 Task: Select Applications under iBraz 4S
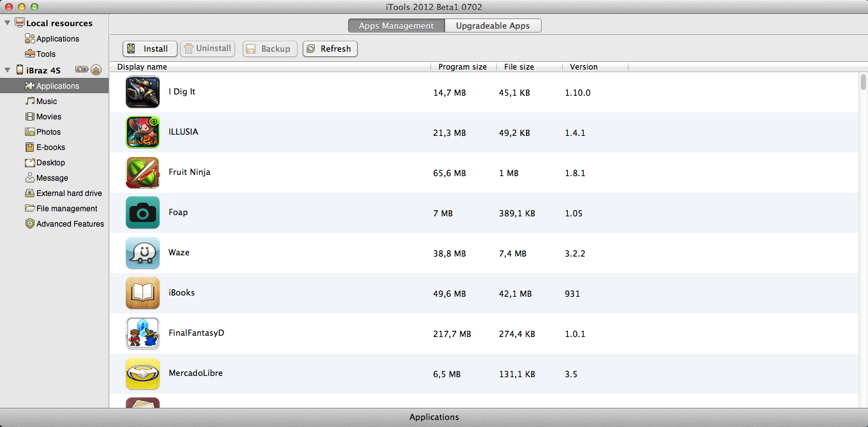(54, 86)
